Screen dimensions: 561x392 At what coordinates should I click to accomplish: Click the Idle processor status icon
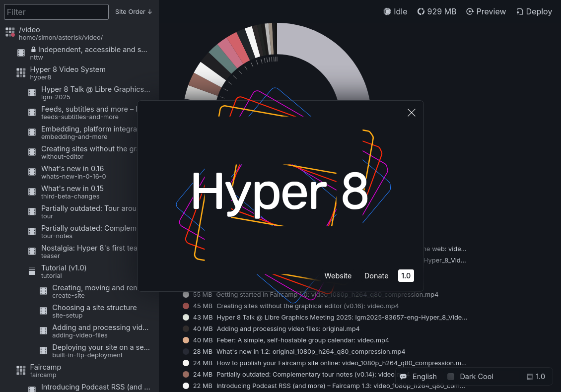click(x=387, y=11)
